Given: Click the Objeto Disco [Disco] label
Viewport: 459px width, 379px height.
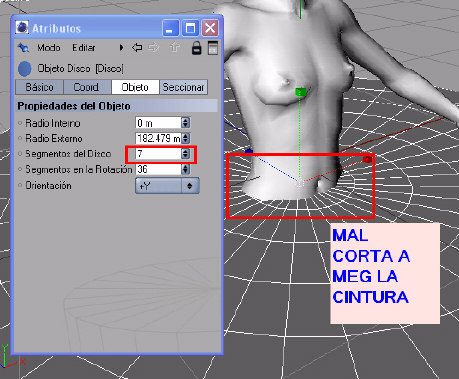Looking at the screenshot, I should [x=80, y=68].
